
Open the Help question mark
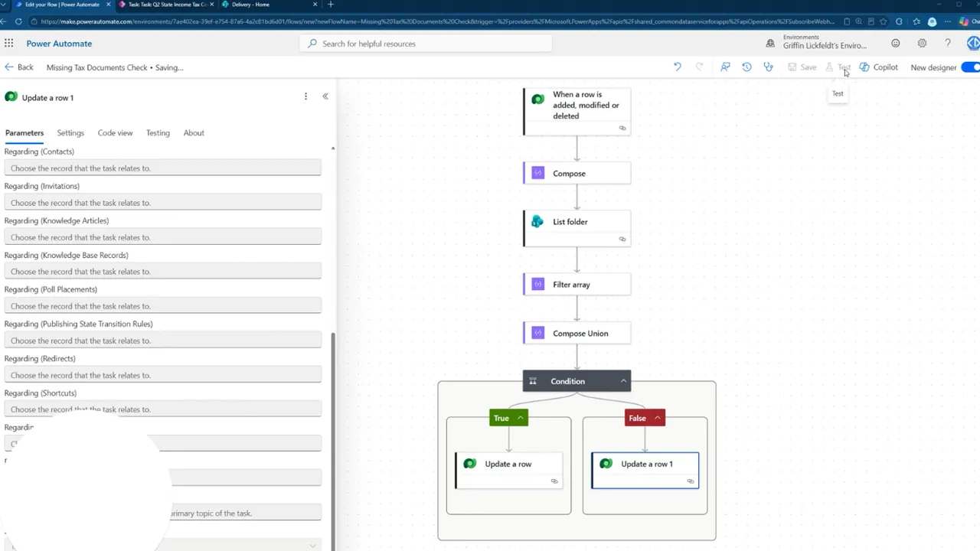948,44
